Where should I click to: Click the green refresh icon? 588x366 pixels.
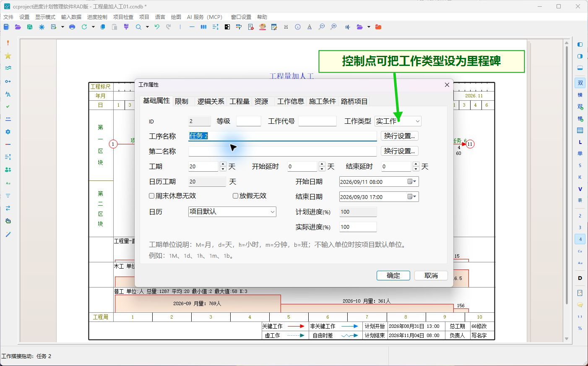84,27
